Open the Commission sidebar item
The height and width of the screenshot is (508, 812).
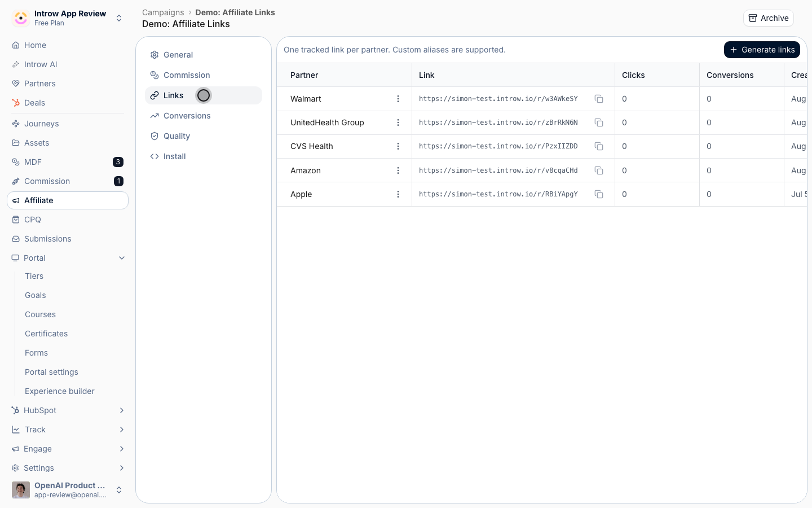click(x=68, y=181)
